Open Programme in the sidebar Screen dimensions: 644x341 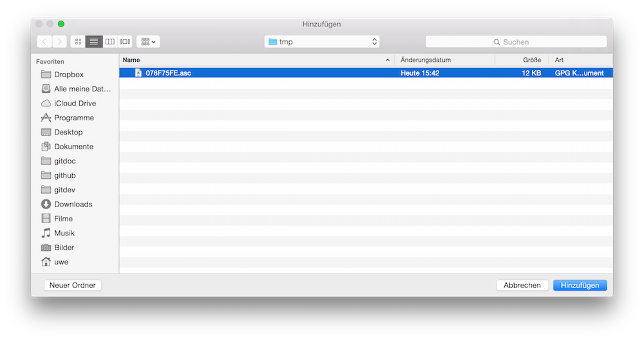[x=75, y=117]
